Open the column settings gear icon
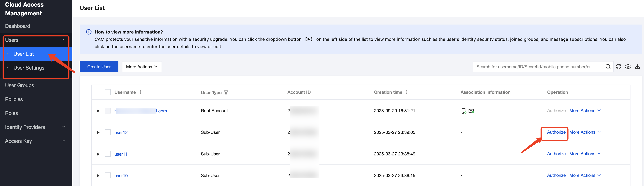Viewport: 644px width, 186px height. click(628, 67)
